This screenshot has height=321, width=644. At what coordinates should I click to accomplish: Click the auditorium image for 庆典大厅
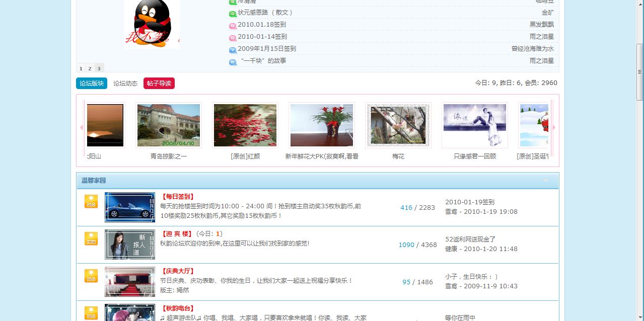130,282
